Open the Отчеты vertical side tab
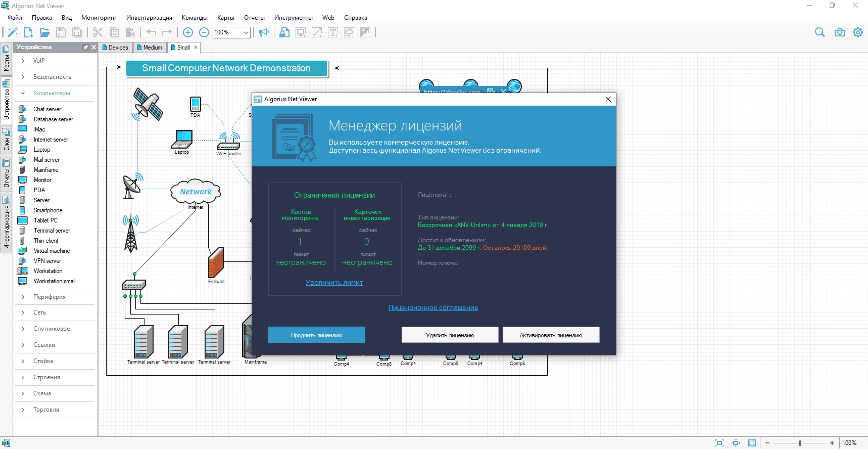 6,174
